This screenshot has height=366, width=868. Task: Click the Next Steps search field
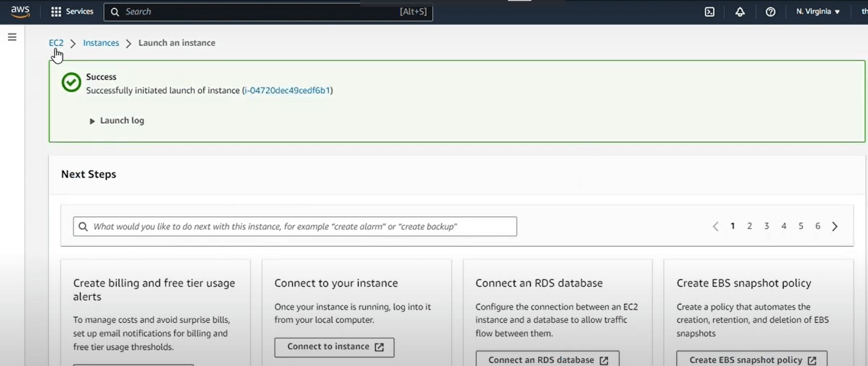[295, 226]
